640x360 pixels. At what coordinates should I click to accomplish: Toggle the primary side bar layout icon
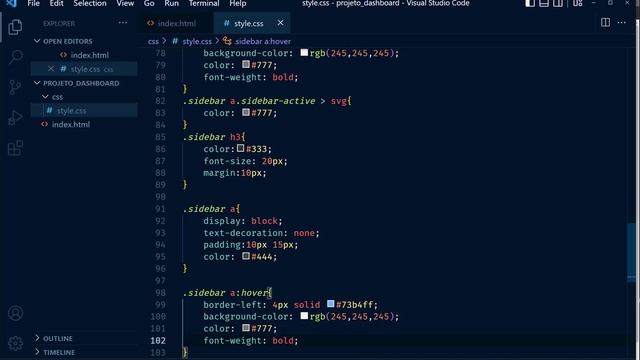(530, 4)
